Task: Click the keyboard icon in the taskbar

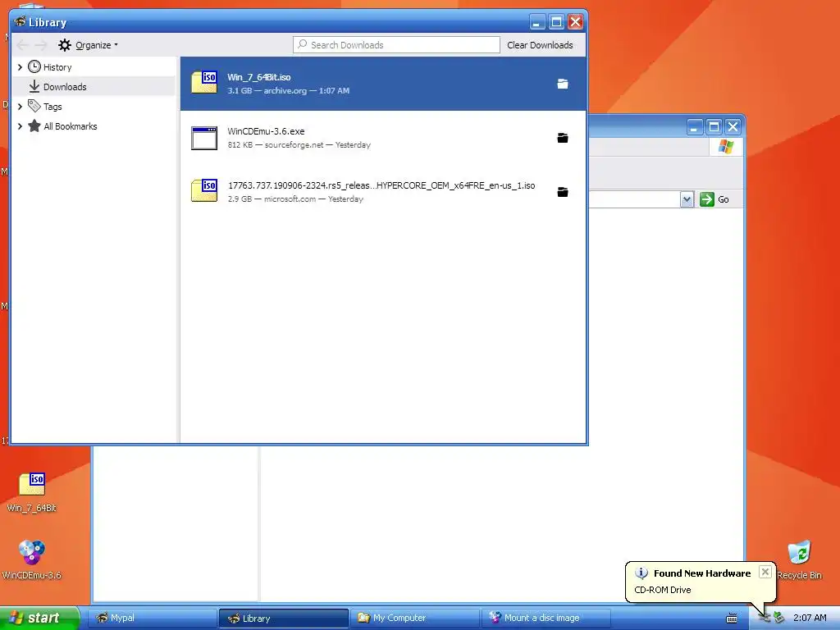Action: (x=731, y=619)
